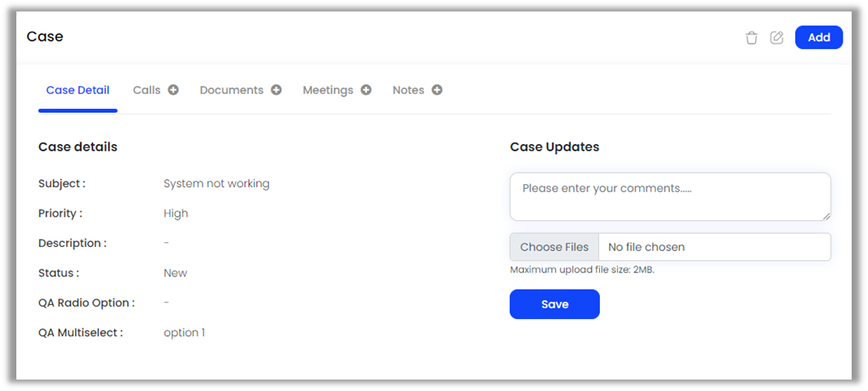This screenshot has width=868, height=391.
Task: Focus the comments text area
Action: (669, 196)
